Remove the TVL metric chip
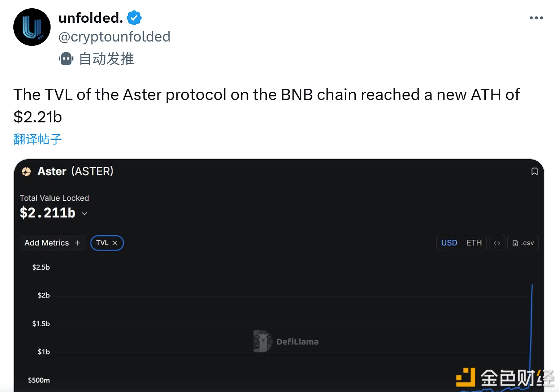Viewport: 559px width, 392px height. (x=115, y=243)
